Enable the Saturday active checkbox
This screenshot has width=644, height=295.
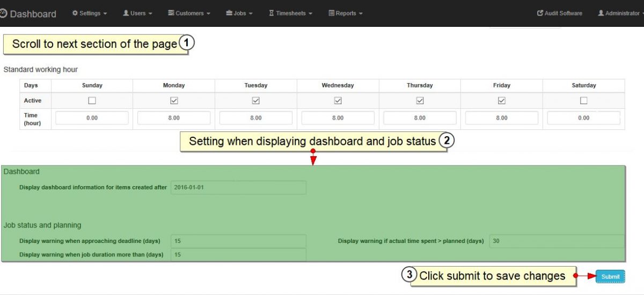click(x=584, y=101)
